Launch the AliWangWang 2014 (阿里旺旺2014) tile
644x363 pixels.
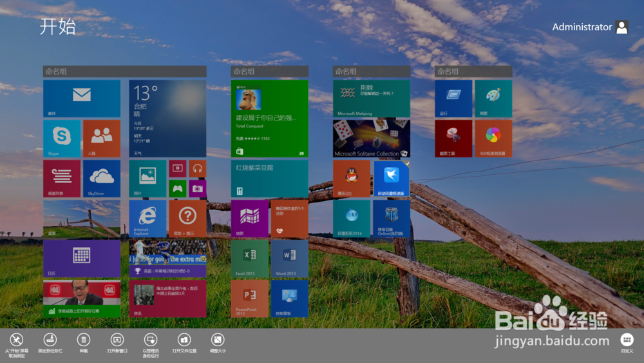[352, 219]
